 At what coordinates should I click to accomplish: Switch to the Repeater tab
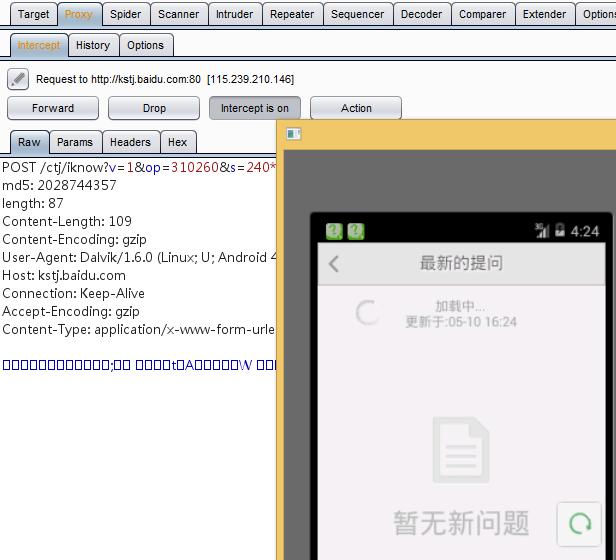[x=292, y=14]
